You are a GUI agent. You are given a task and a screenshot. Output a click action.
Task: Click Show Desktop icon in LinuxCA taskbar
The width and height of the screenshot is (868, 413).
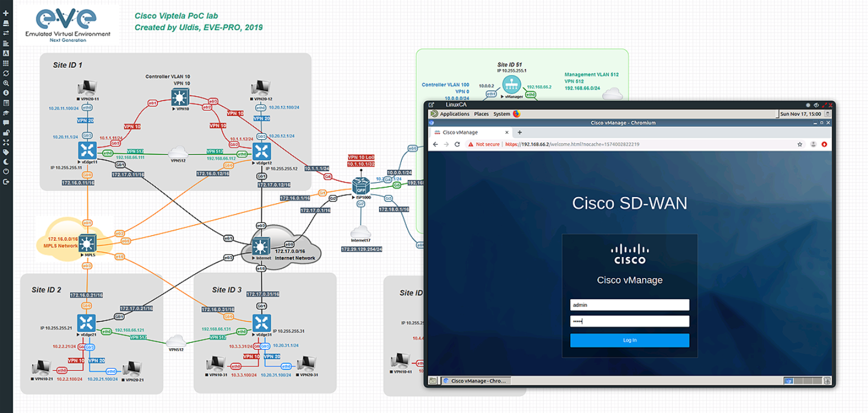point(432,381)
